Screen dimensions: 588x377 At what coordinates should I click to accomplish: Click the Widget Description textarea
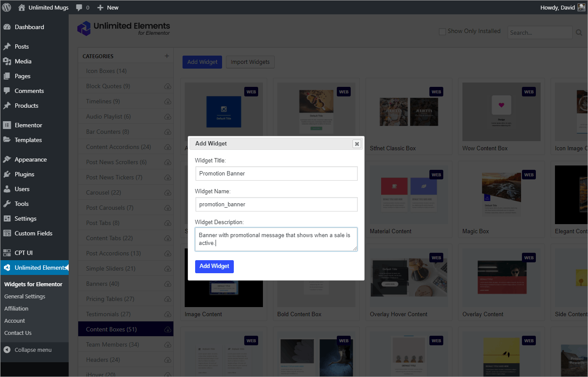tap(276, 239)
